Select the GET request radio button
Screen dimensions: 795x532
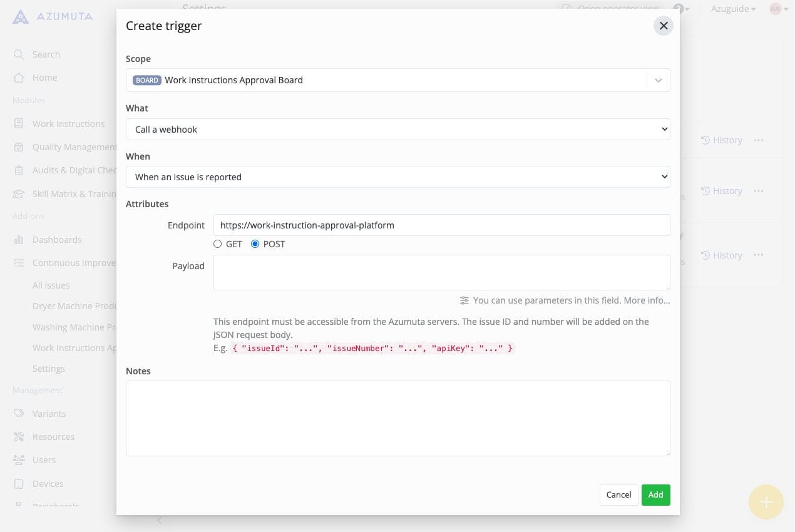tap(217, 243)
